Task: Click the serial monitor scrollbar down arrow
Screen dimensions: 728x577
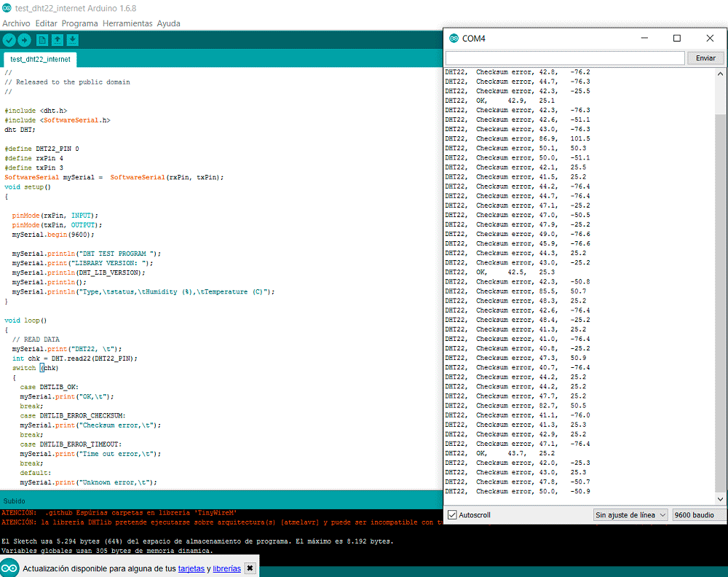Action: pos(720,499)
